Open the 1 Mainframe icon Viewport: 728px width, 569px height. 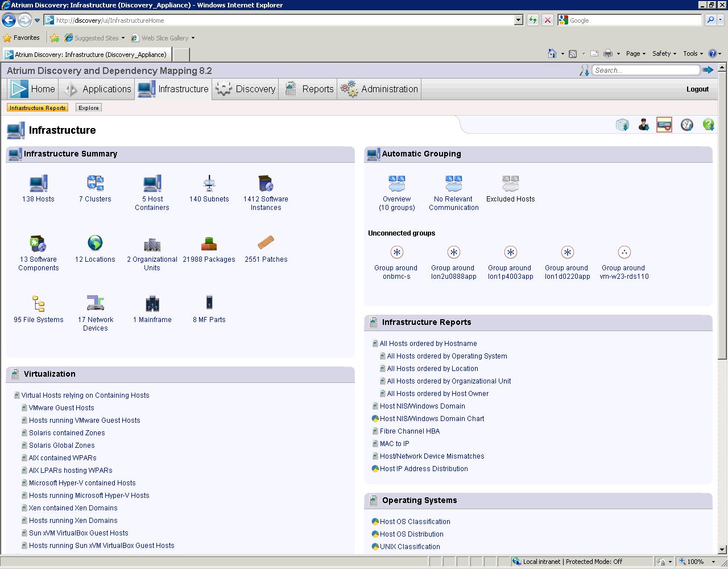(152, 304)
